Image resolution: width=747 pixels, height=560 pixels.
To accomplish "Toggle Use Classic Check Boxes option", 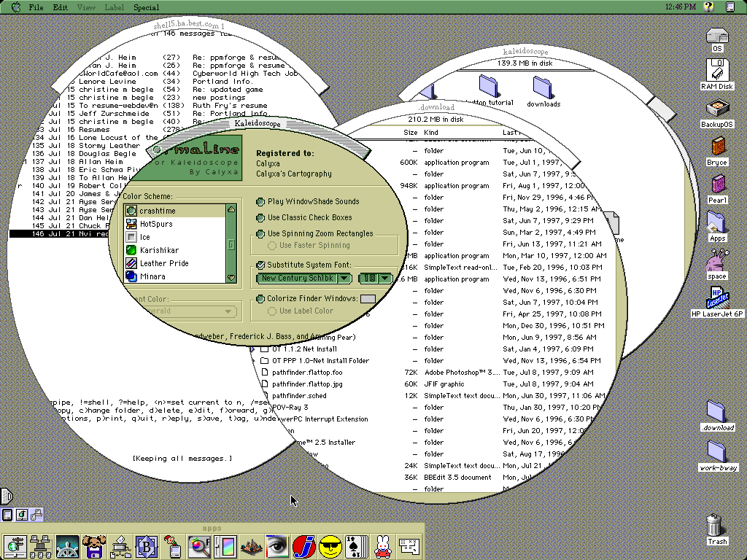I will coord(305,217).
